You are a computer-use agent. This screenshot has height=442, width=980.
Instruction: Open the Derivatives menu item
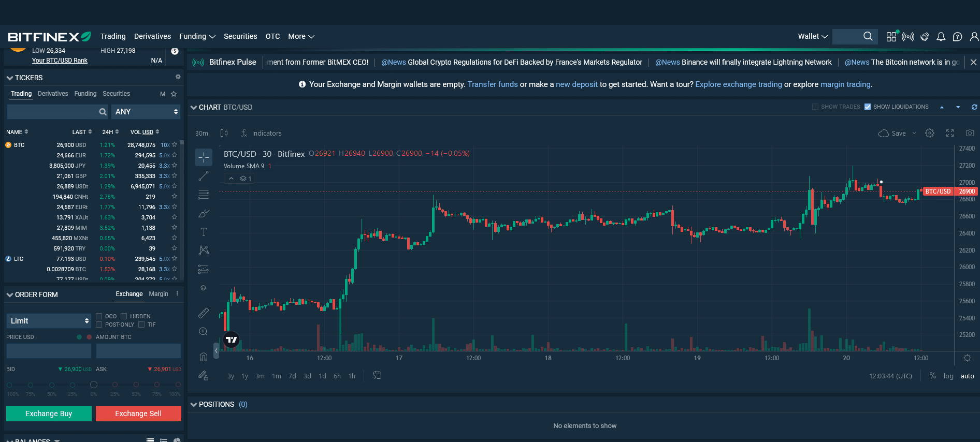coord(152,36)
